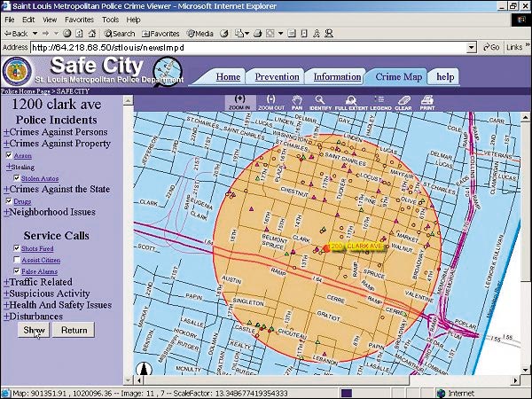Click the address URL input field
Viewport: 532px width, 399px height.
point(248,48)
